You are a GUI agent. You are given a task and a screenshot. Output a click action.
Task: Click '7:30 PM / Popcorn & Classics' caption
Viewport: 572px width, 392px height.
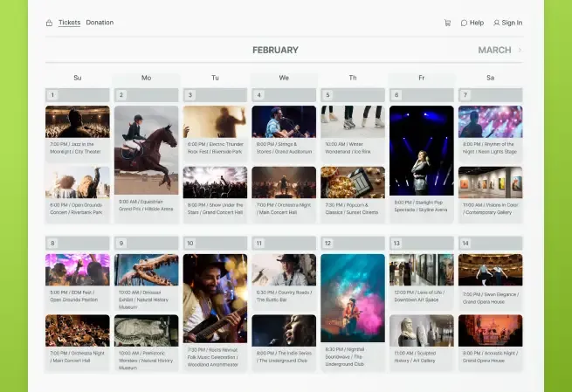coord(352,209)
